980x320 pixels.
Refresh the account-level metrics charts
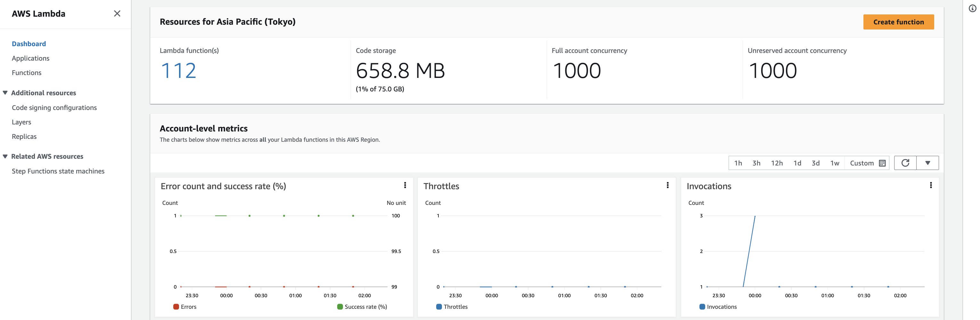905,163
